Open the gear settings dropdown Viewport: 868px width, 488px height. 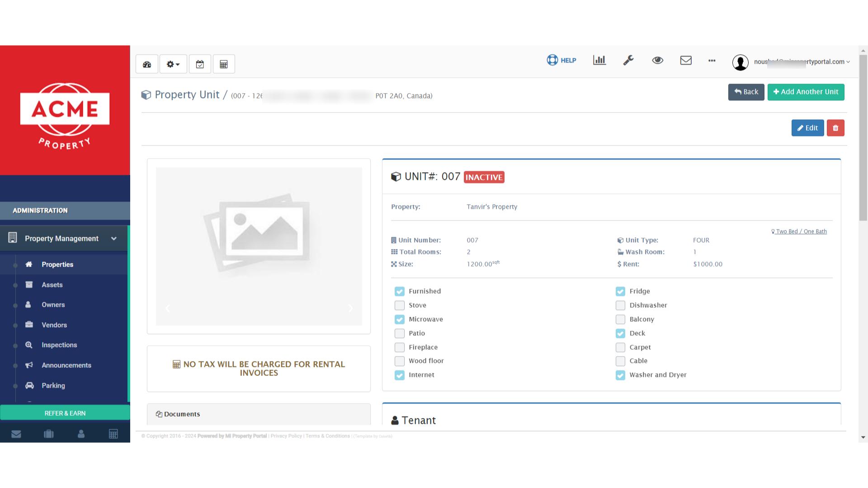pyautogui.click(x=173, y=64)
